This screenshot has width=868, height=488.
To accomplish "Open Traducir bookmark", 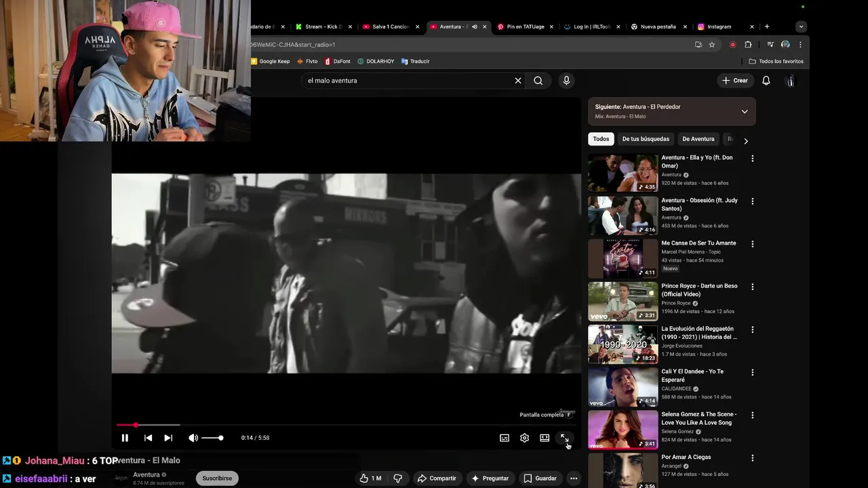I will [415, 61].
